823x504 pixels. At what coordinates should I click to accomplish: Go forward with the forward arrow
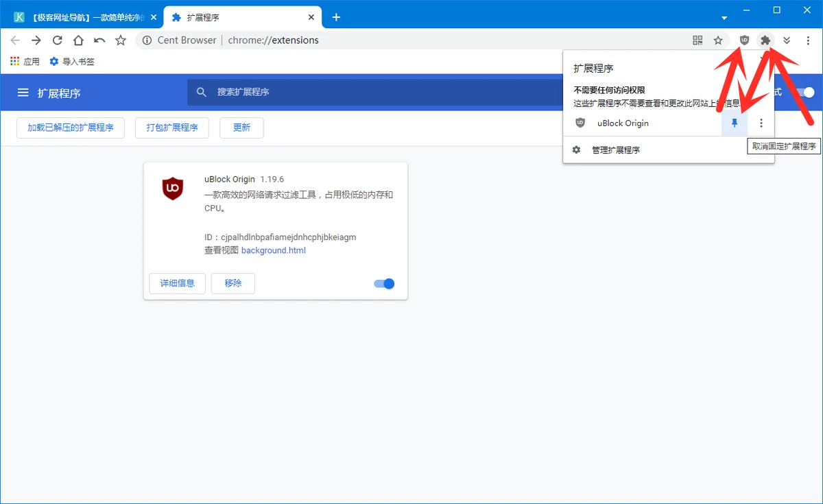pyautogui.click(x=36, y=40)
